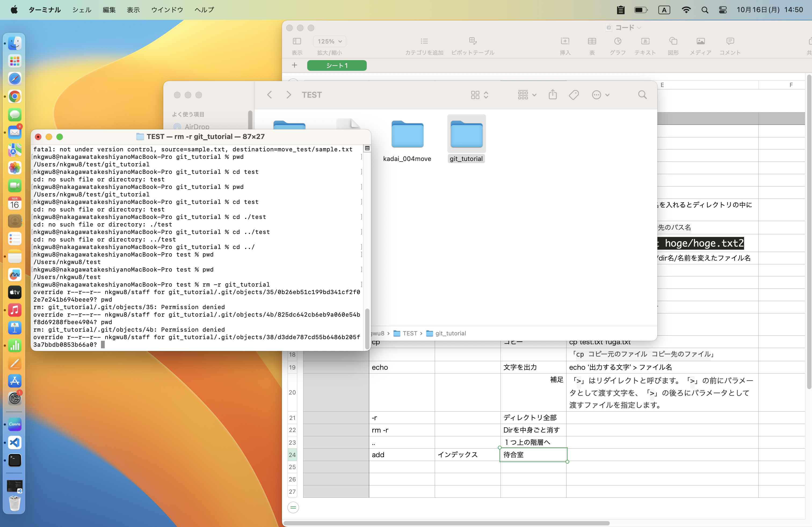Open the Share menu in Finder
Screen dimensions: 812x527
[x=553, y=95]
